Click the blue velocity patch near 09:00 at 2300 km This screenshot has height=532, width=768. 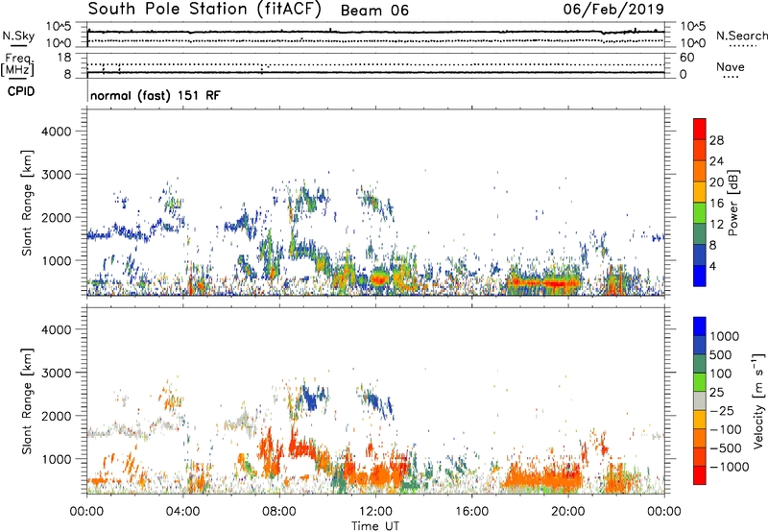pyautogui.click(x=312, y=397)
